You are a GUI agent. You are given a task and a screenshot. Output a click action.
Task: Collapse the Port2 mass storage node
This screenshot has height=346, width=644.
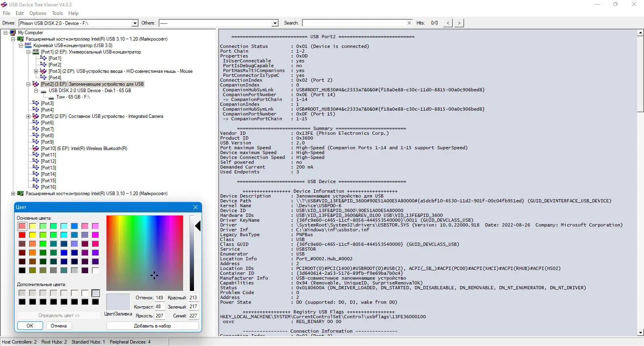(29, 84)
